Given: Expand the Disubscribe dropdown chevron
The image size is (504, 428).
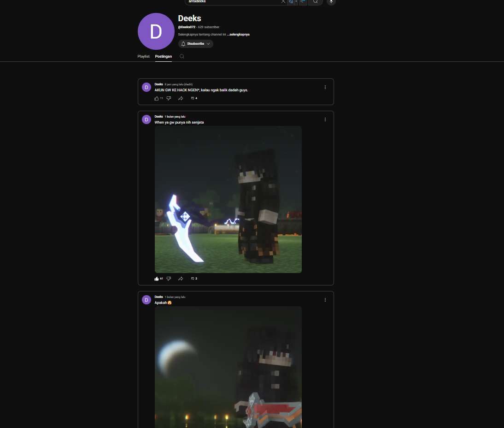Looking at the screenshot, I should (x=208, y=44).
